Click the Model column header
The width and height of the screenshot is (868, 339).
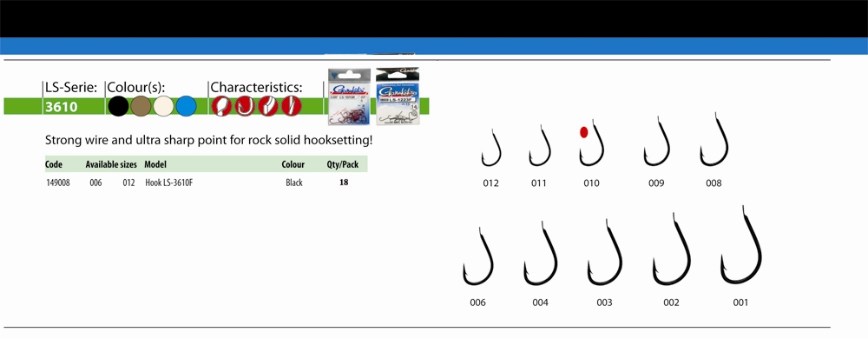[x=155, y=164]
